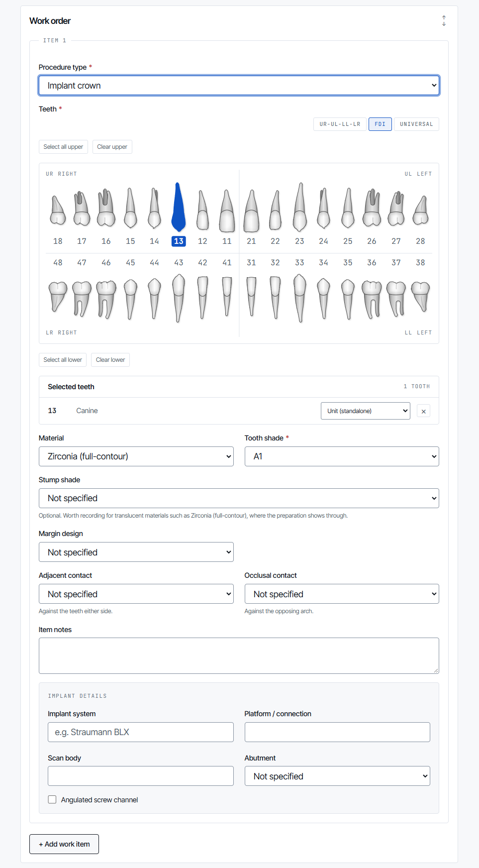Switch notation to FDI
The width and height of the screenshot is (479, 868).
point(380,124)
